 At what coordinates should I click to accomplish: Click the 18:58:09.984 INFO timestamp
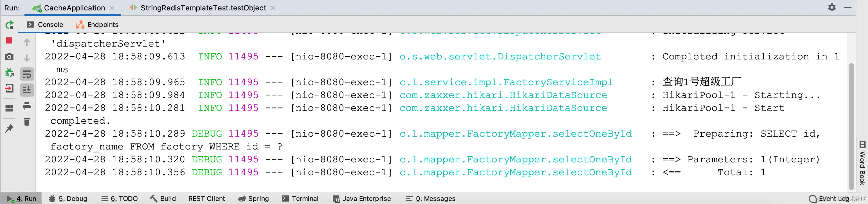click(x=115, y=95)
